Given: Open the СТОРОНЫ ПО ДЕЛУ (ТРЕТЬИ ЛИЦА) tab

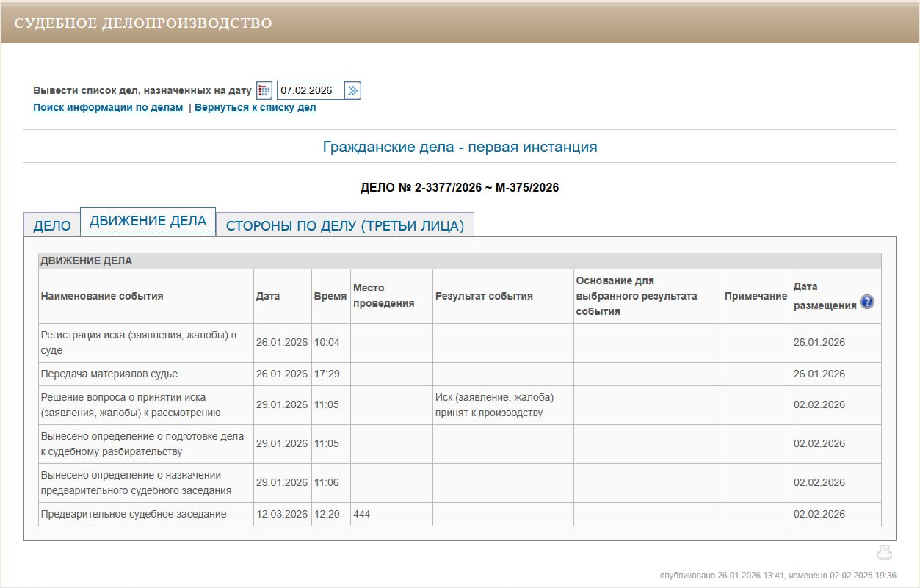Looking at the screenshot, I should pyautogui.click(x=345, y=225).
